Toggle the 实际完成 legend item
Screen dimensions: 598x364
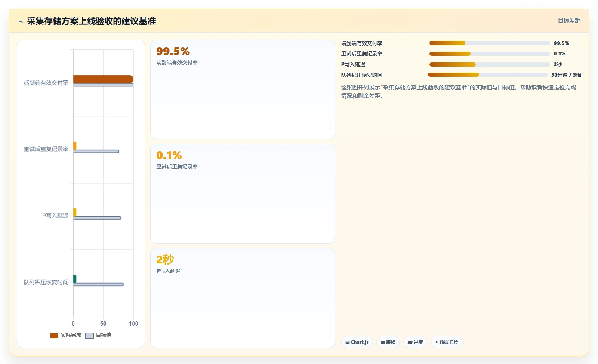point(65,335)
